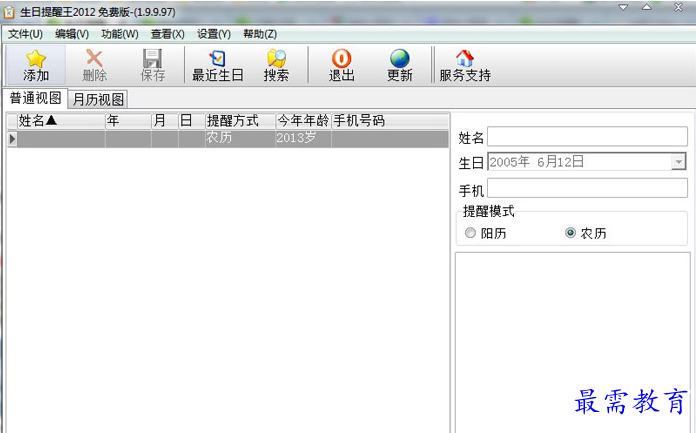
Task: Click the 手机 input field
Action: [x=587, y=188]
